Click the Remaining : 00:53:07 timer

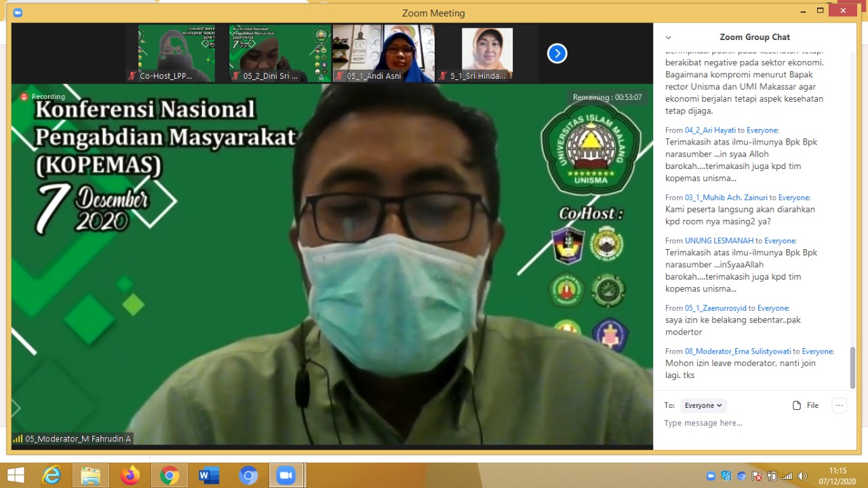click(x=607, y=98)
